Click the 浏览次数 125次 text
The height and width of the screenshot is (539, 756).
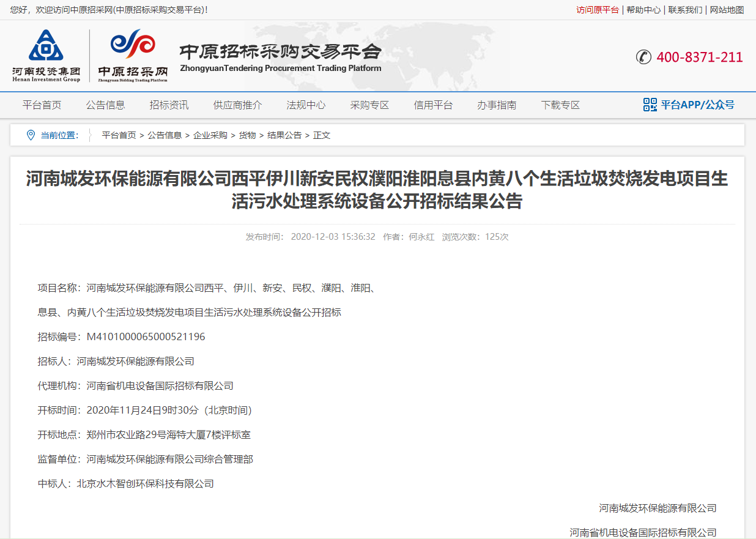tap(475, 237)
